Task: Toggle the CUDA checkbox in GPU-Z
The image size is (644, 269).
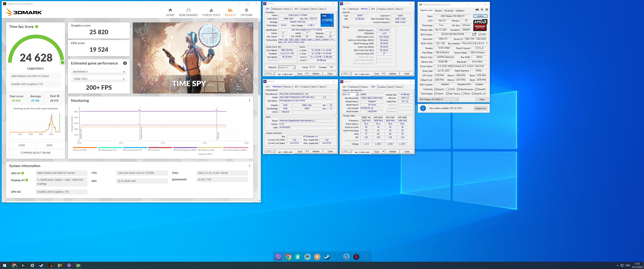Action: pyautogui.click(x=448, y=89)
